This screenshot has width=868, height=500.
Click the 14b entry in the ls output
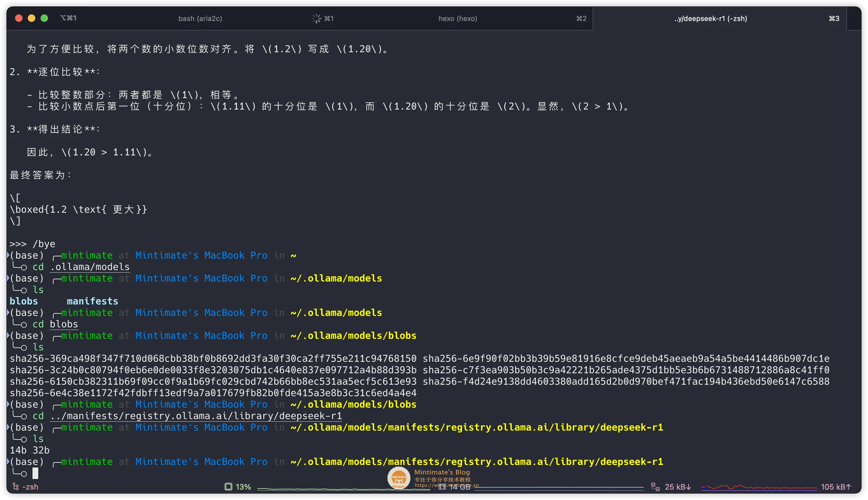(x=18, y=450)
